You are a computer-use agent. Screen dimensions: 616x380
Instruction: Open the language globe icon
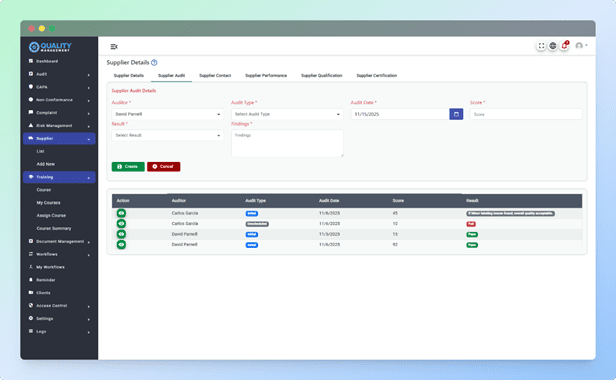(552, 46)
